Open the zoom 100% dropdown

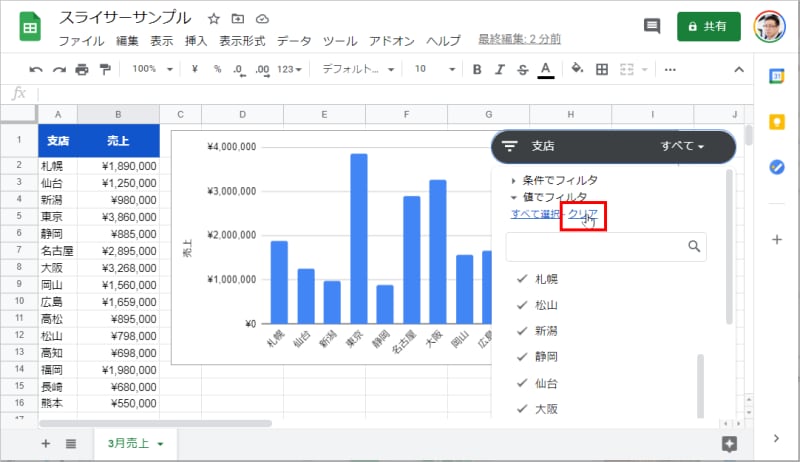point(153,69)
